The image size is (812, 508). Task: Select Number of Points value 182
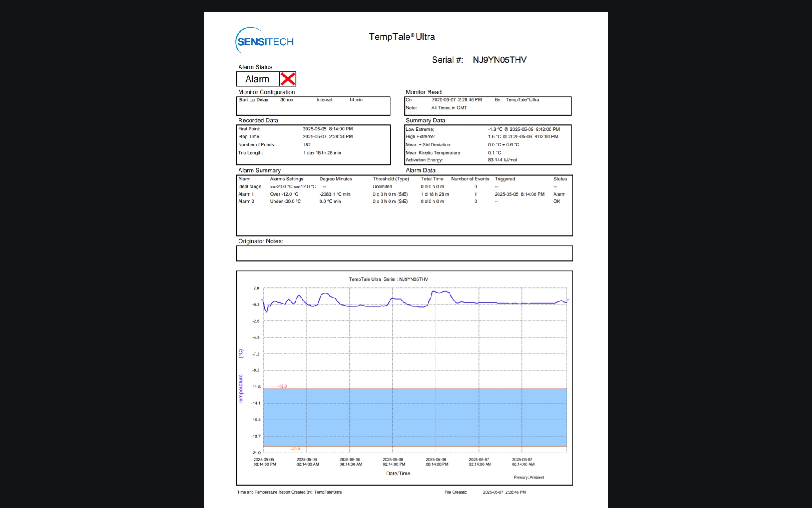[x=307, y=145]
